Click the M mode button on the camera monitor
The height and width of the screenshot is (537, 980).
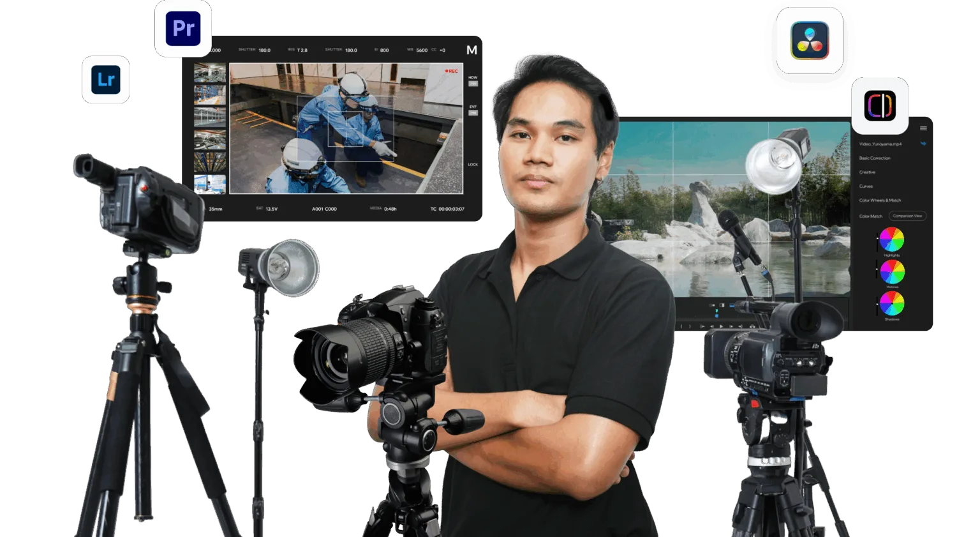(x=471, y=50)
